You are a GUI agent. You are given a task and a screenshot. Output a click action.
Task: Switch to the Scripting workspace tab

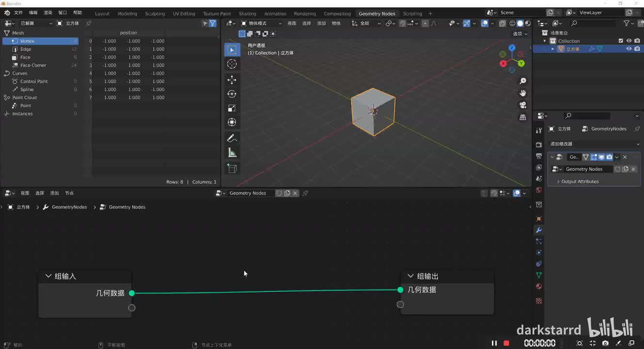click(x=412, y=14)
